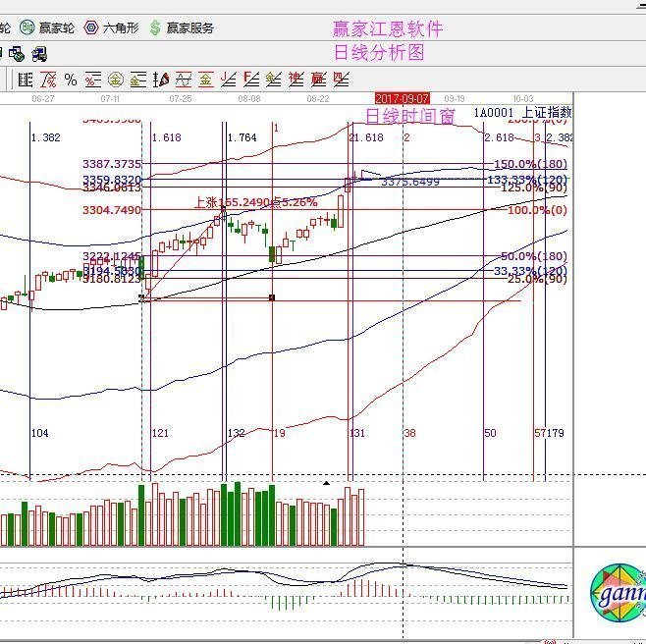Screen dimensions: 646x644
Task: Click the 38 bar count label
Action: 410,433
